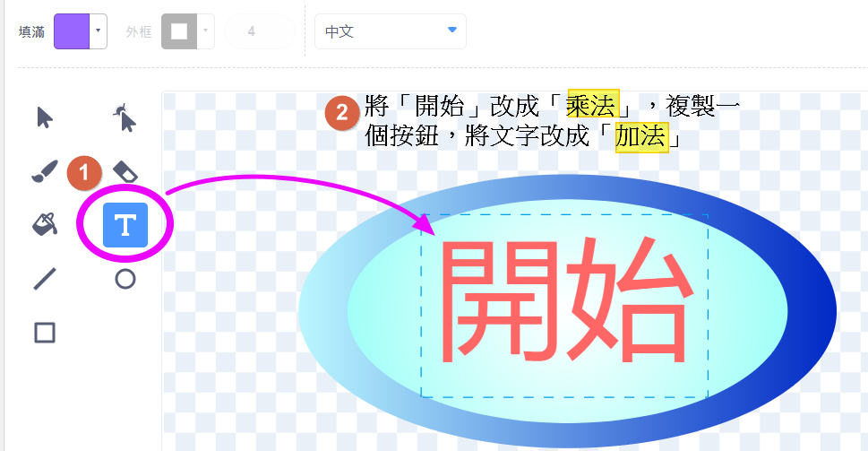Expand the fill color dropdown arrow

99,31
